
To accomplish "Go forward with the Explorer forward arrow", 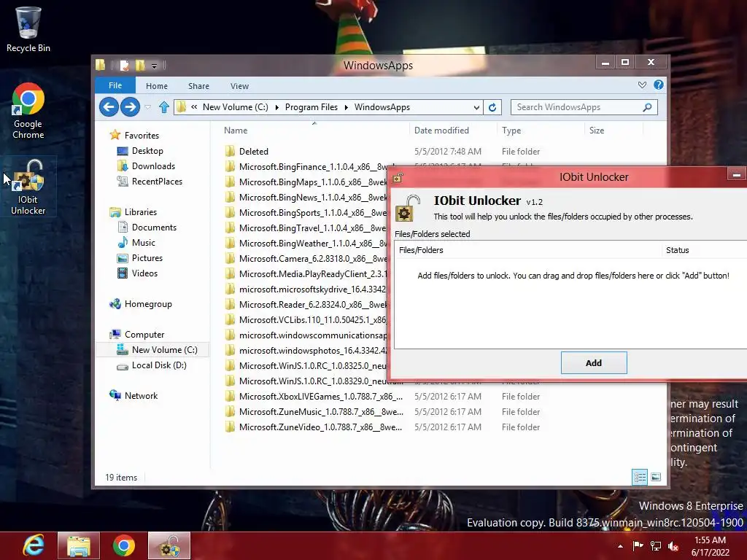I will point(130,106).
